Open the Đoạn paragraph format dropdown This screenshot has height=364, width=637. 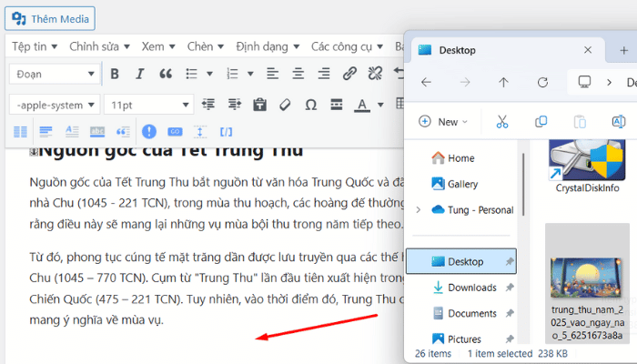(55, 74)
